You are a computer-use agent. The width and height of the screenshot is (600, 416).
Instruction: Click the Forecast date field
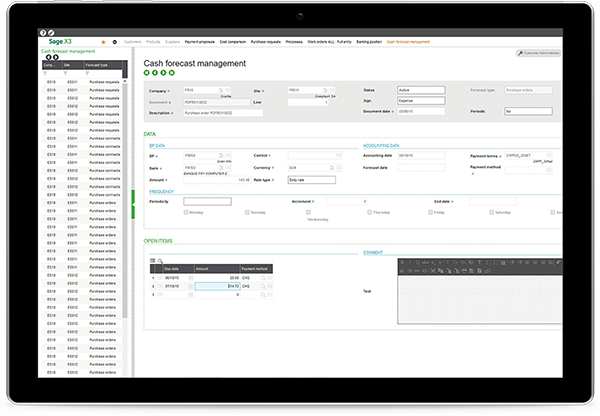click(421, 168)
